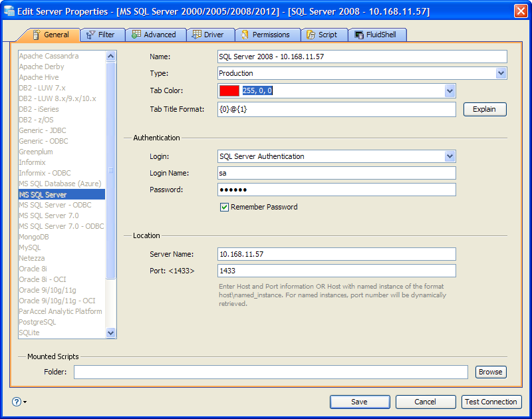Screen dimensions: 532x419
Task: Click the server list scroll up arrow
Action: pyautogui.click(x=110, y=56)
